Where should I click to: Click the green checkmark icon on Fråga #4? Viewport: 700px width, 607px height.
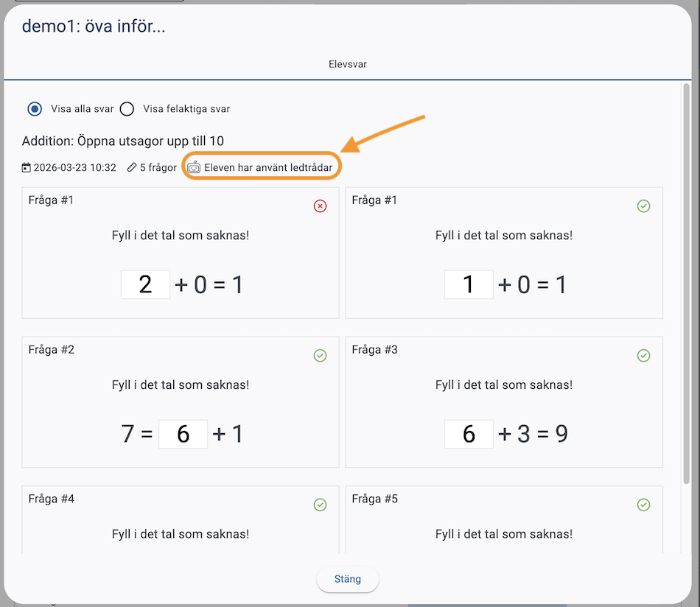pos(320,505)
